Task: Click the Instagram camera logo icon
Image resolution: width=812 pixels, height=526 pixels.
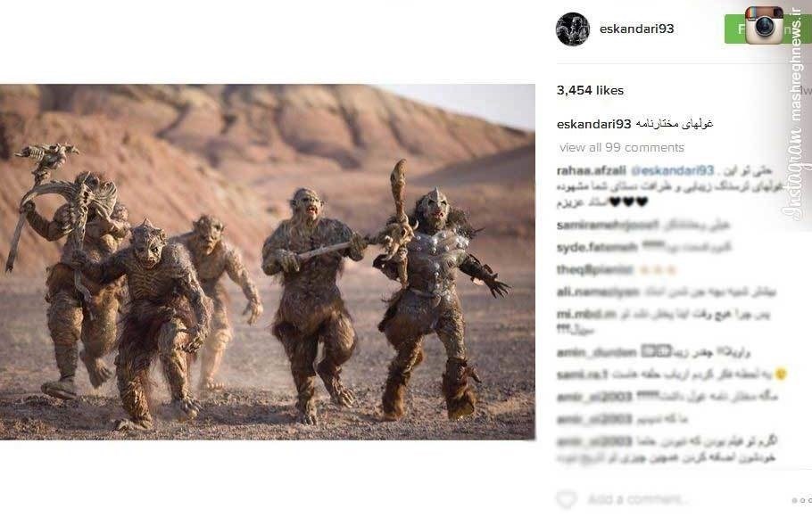Action: coord(764,25)
